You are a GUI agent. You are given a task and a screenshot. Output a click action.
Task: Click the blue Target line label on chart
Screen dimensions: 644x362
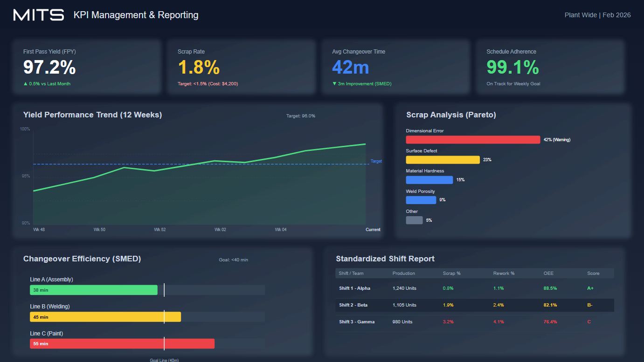click(376, 161)
